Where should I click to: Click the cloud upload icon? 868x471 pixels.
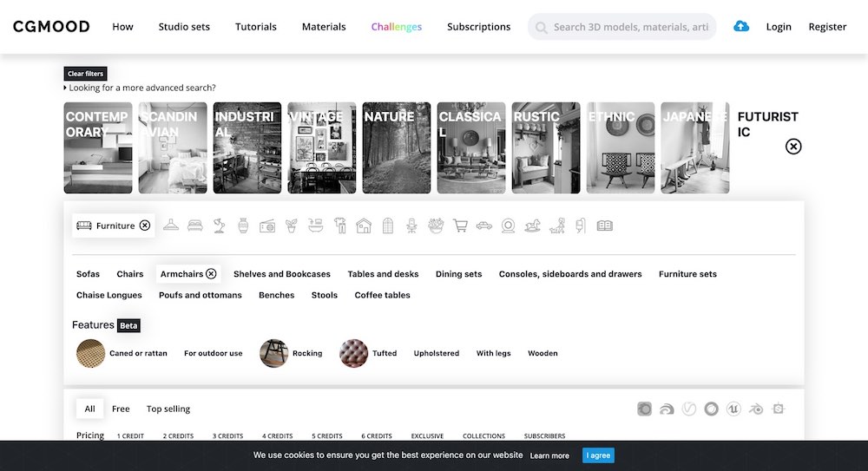(741, 27)
